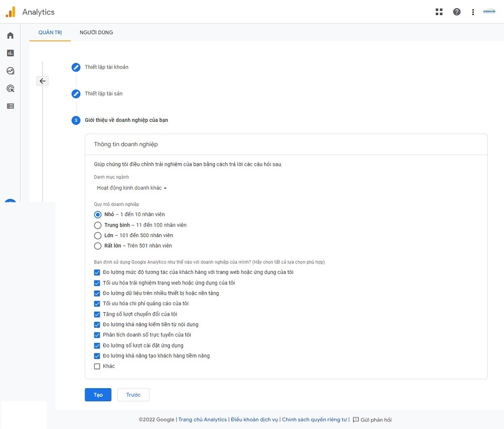Image resolution: width=504 pixels, height=429 pixels.
Task: Switch to the NGƯỜI DÙNG tab
Action: pyautogui.click(x=95, y=32)
